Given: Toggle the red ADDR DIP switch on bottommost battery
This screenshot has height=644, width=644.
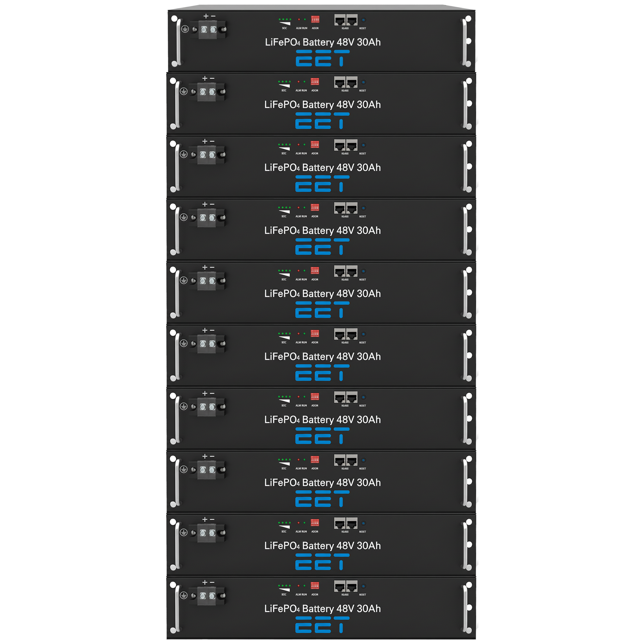Looking at the screenshot, I should click(315, 585).
